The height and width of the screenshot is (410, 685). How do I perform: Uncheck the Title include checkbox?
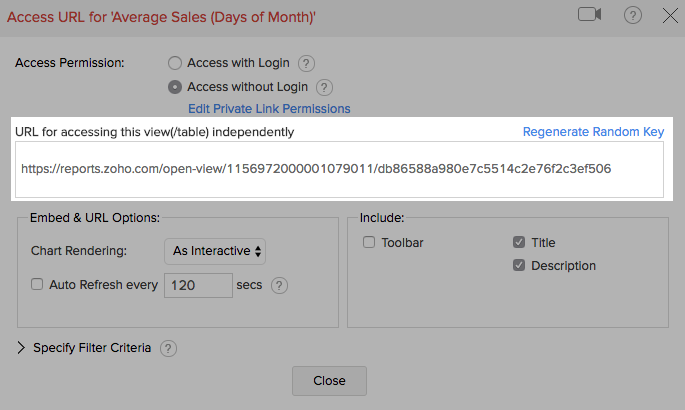coord(519,242)
